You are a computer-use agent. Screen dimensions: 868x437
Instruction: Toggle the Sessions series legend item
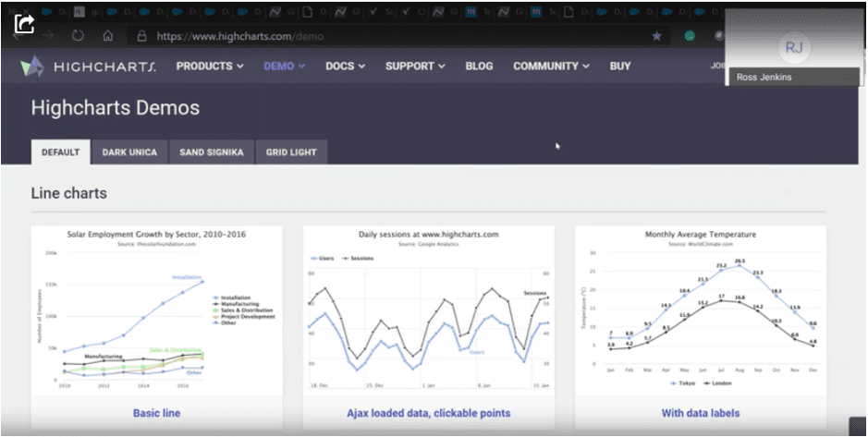[359, 259]
